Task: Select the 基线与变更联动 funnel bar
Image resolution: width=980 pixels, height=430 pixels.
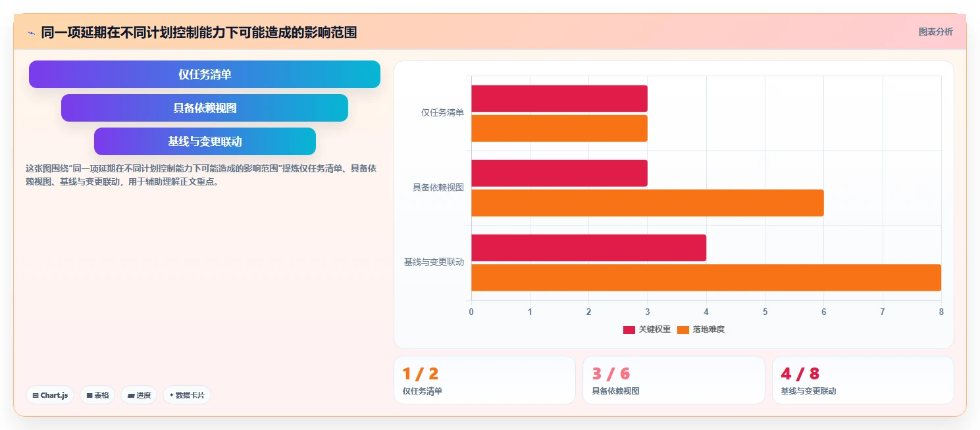Action: coord(205,141)
